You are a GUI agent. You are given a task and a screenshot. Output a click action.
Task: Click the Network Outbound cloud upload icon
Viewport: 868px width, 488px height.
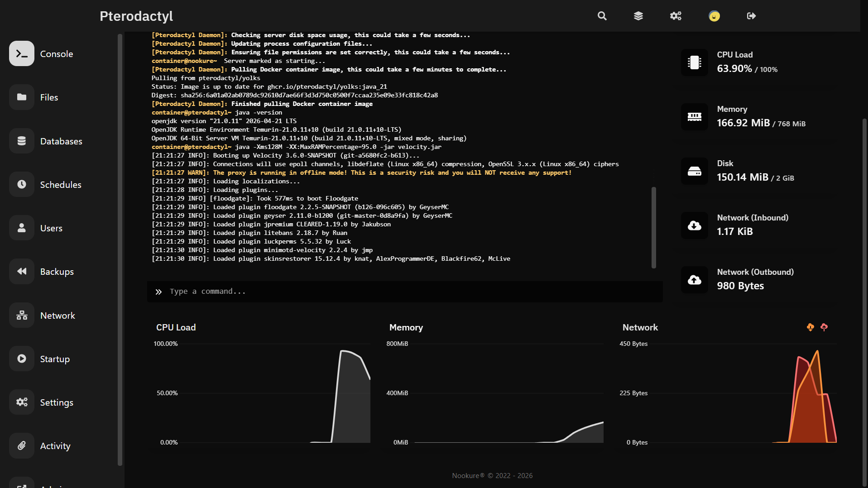[694, 280]
